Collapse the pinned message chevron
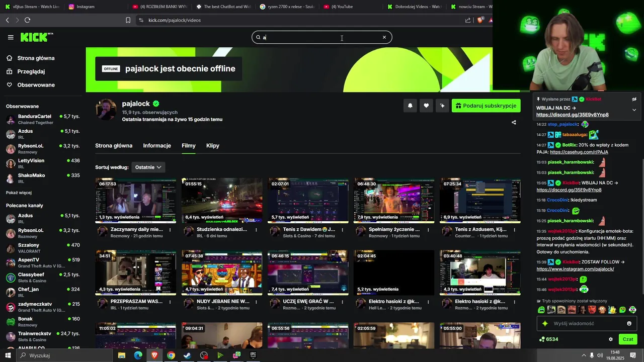Screen dimensions: 644x362 634,110
